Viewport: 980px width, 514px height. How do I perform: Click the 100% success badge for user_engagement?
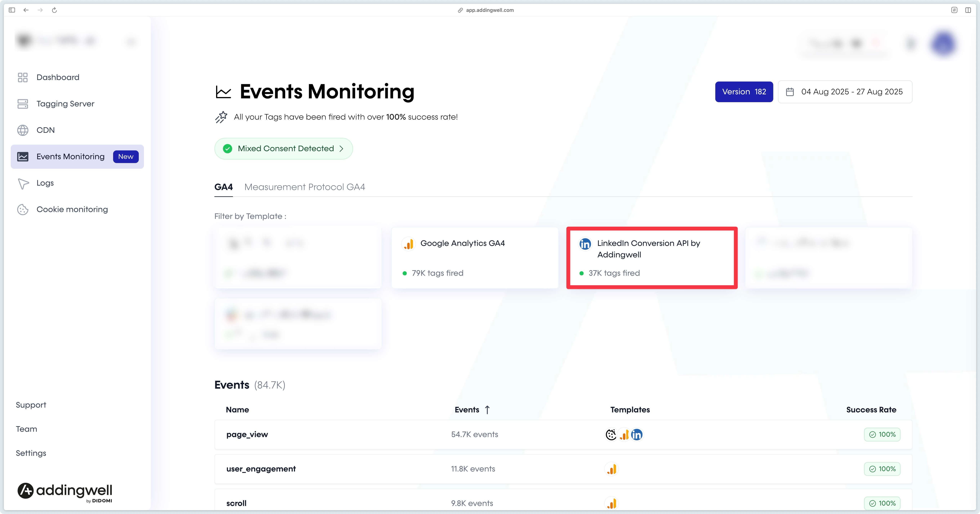tap(882, 469)
